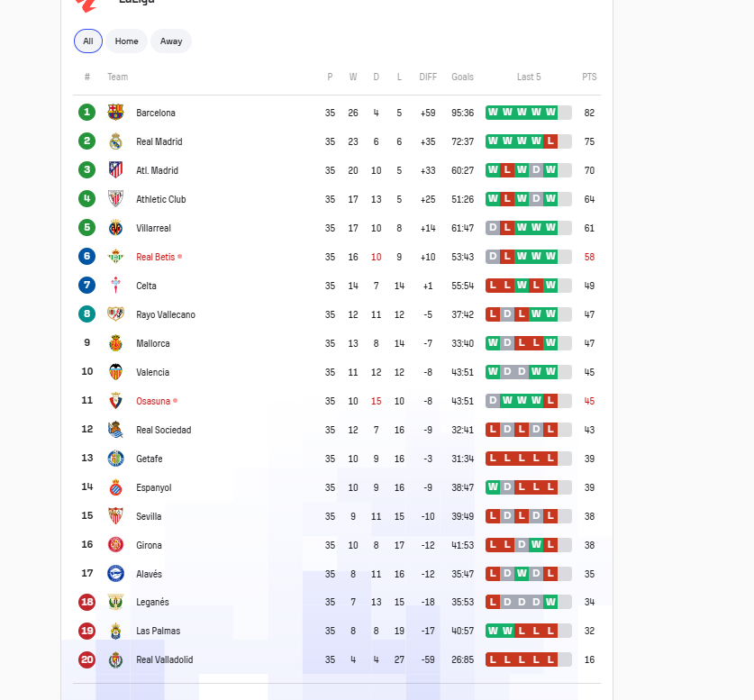The height and width of the screenshot is (700, 754).
Task: Open the Valencia bat crest icon
Action: pos(115,372)
